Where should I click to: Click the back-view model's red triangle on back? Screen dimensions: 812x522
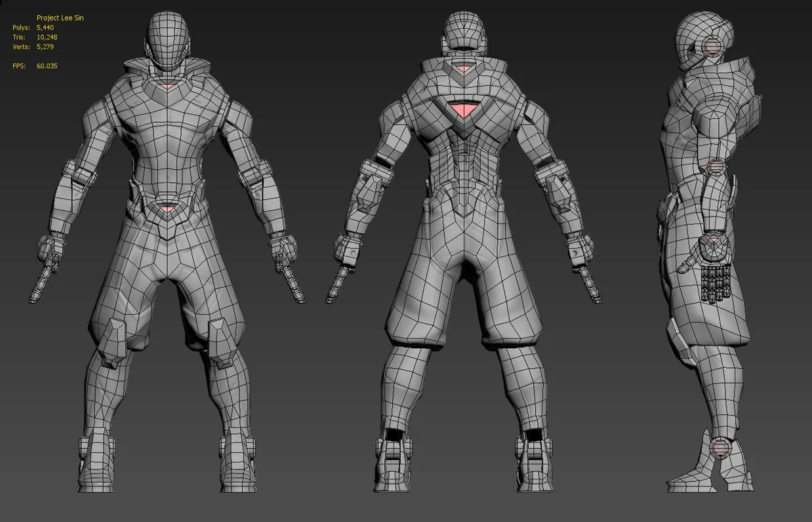click(x=464, y=109)
